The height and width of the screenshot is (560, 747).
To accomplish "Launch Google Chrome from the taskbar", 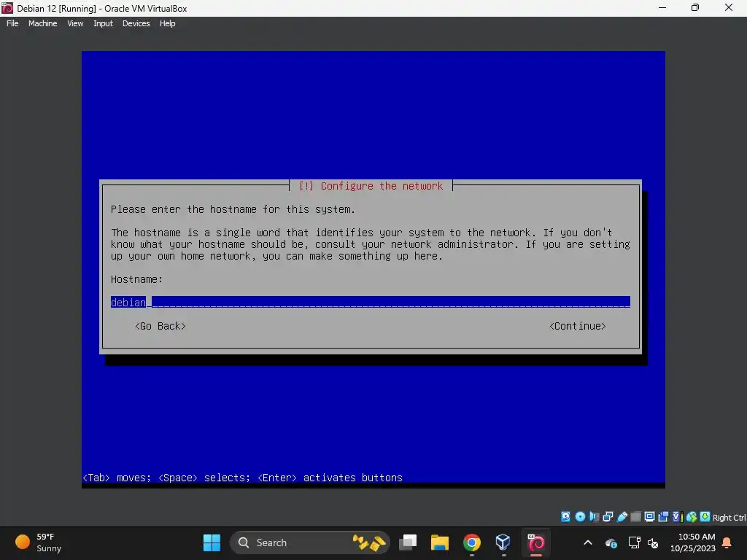I will [x=472, y=542].
